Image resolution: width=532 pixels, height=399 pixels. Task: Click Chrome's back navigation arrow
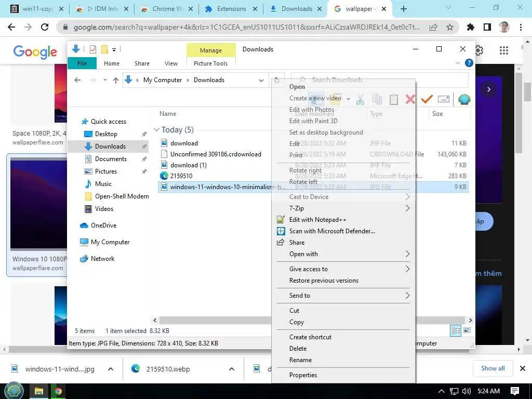[x=11, y=27]
